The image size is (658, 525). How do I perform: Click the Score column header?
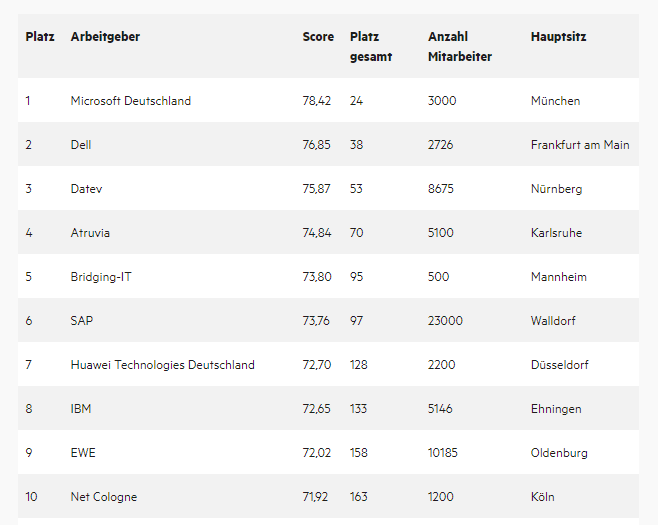tap(318, 37)
